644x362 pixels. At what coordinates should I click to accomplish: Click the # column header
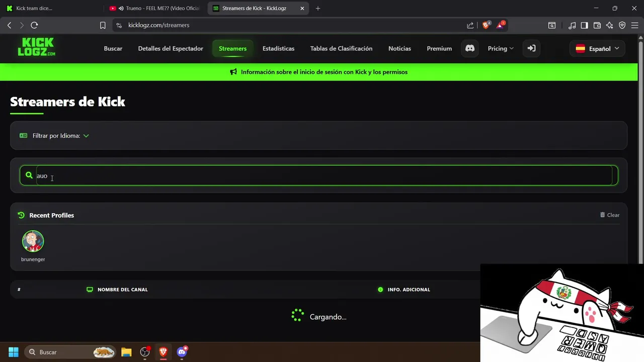[x=19, y=290]
